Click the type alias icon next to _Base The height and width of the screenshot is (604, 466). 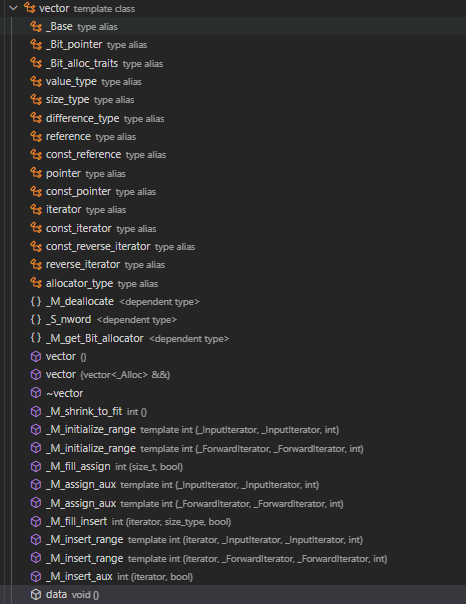click(36, 27)
